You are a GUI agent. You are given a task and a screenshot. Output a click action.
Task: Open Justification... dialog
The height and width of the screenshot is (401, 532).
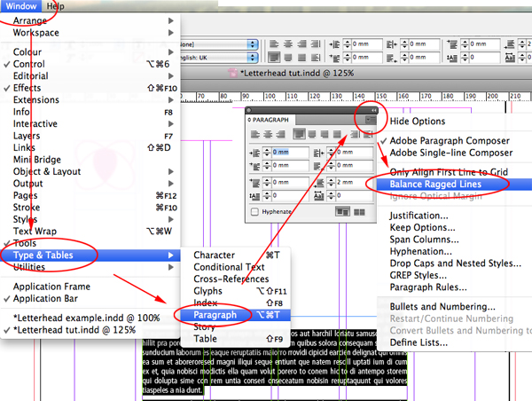click(454, 216)
